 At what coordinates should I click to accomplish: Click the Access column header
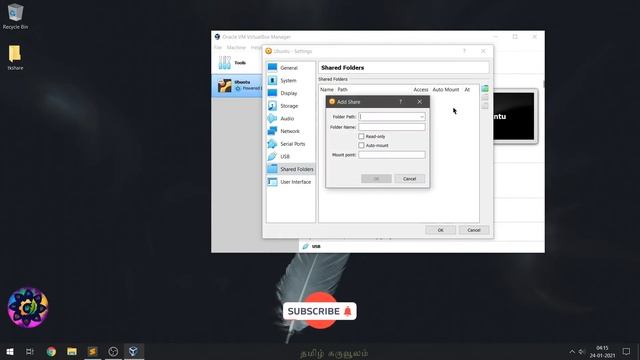pyautogui.click(x=421, y=89)
